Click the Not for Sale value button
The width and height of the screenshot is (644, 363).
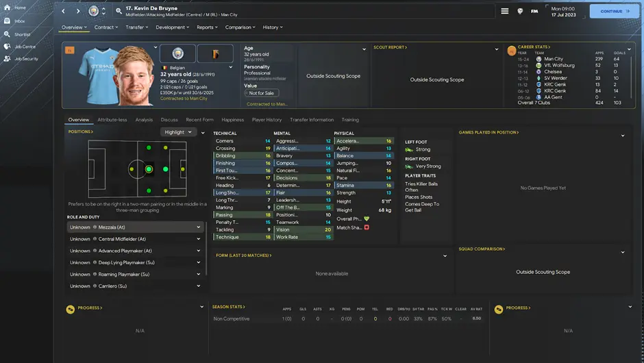[262, 93]
